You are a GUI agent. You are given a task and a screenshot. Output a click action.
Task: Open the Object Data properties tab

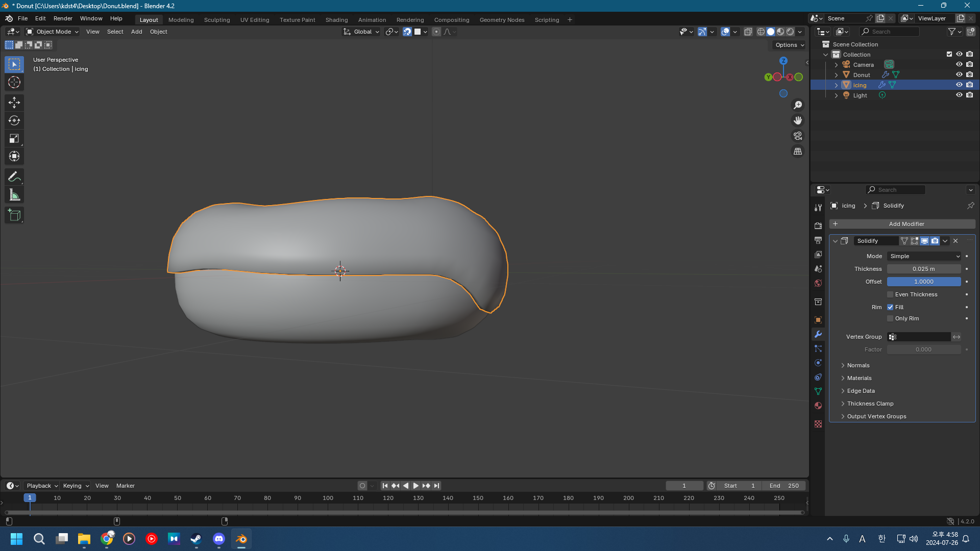[818, 391]
